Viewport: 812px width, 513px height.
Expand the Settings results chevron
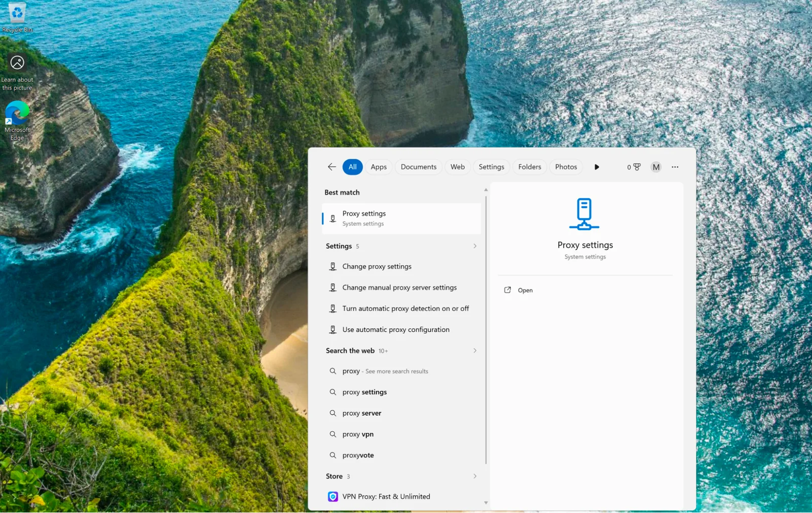click(x=475, y=246)
